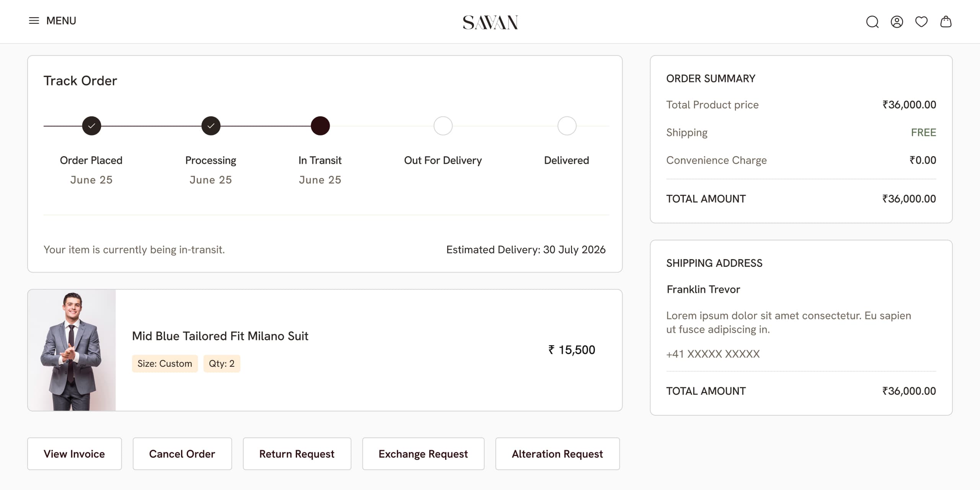Image resolution: width=980 pixels, height=490 pixels.
Task: Click the Track Order heading
Action: (x=80, y=81)
